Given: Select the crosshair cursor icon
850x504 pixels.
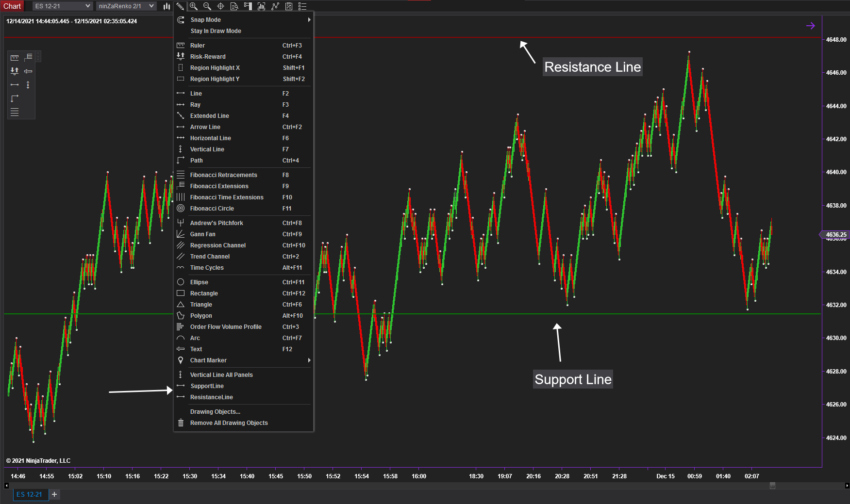Looking at the screenshot, I should 220,6.
